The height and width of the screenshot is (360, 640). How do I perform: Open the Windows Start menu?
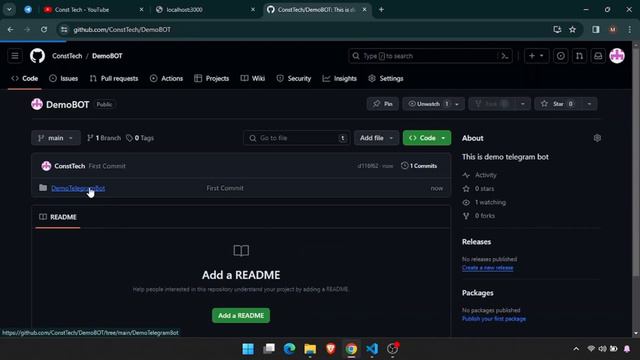point(248,349)
